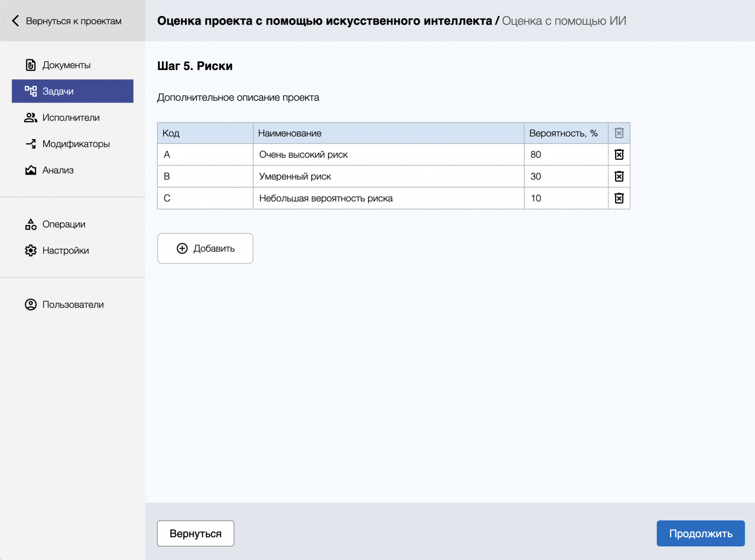755x560 pixels.
Task: Open the Анализ section
Action: [58, 170]
